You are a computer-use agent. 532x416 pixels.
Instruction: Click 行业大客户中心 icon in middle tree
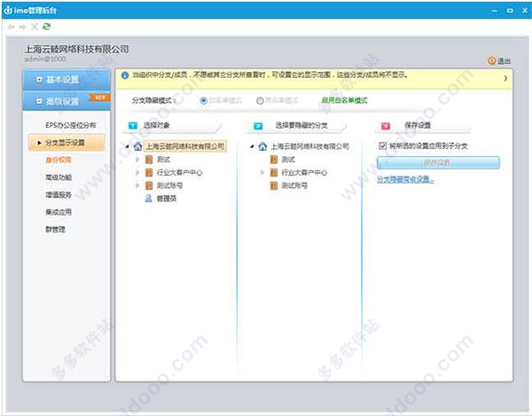(274, 173)
